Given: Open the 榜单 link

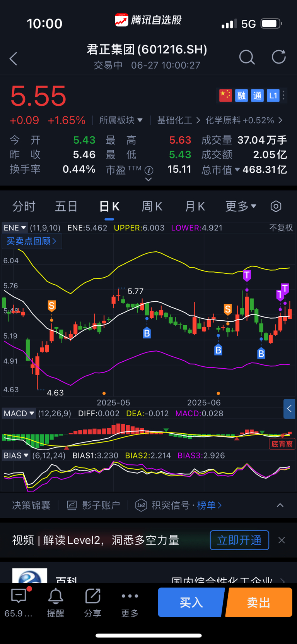Looking at the screenshot, I should pos(209,505).
